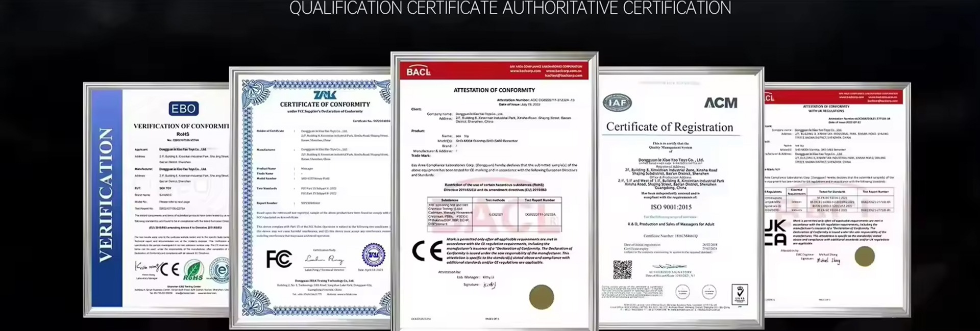
Task: Click the gold seal on the UK regulations certificate
Action: [865, 257]
